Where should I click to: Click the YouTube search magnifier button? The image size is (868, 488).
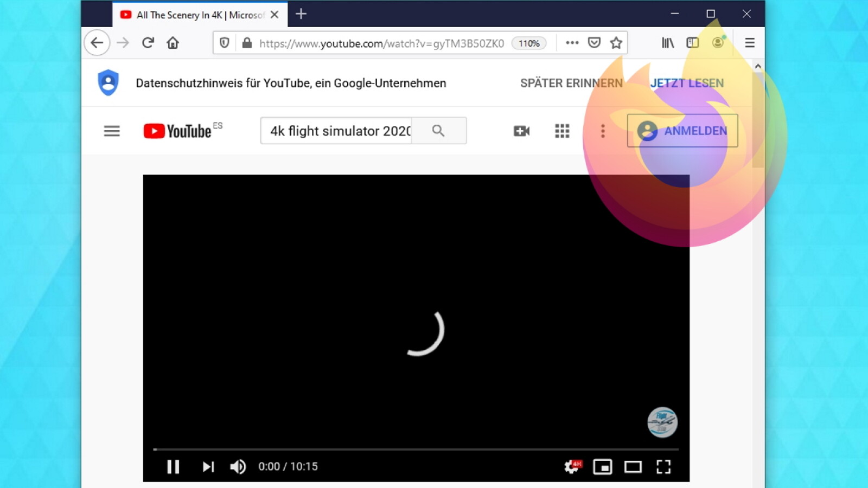tap(438, 131)
